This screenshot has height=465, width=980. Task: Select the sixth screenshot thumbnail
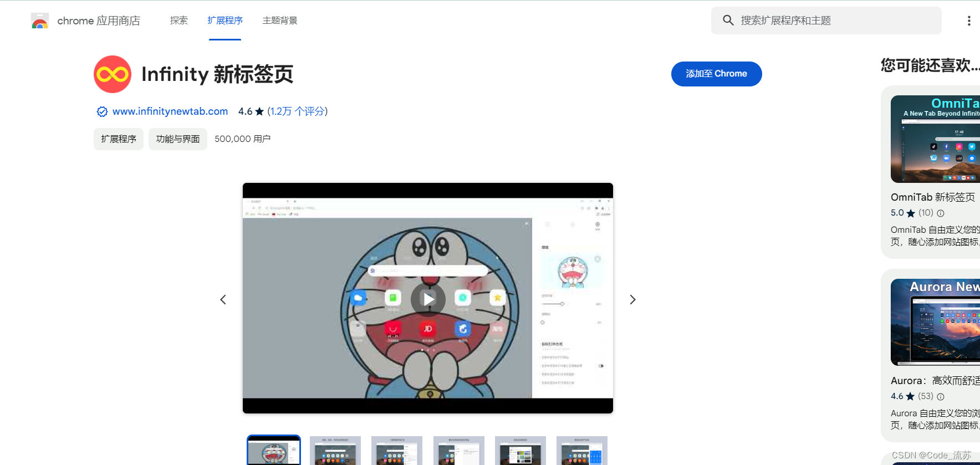(582, 450)
